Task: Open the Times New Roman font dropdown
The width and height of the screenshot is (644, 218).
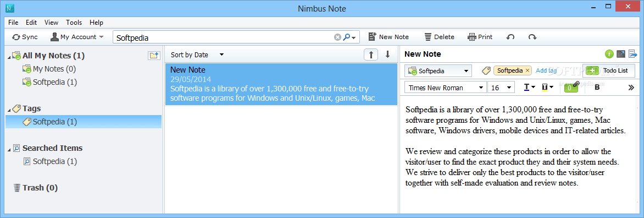Action: pyautogui.click(x=445, y=88)
